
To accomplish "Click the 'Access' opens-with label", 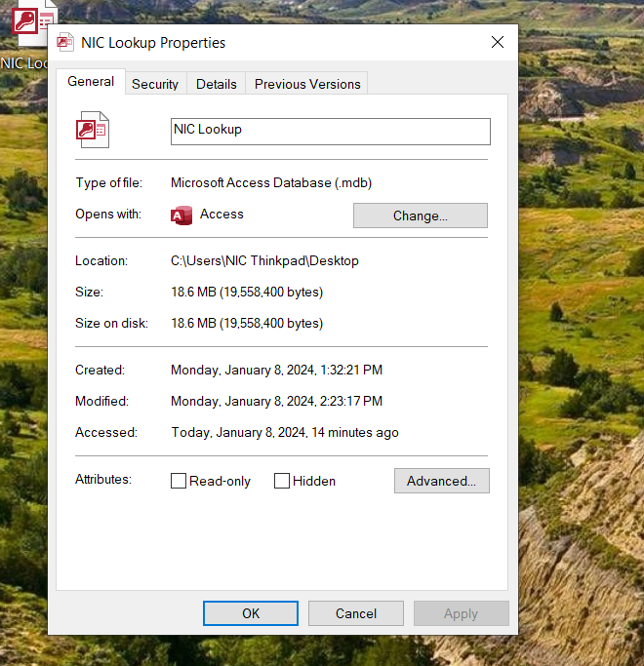I will 221,215.
